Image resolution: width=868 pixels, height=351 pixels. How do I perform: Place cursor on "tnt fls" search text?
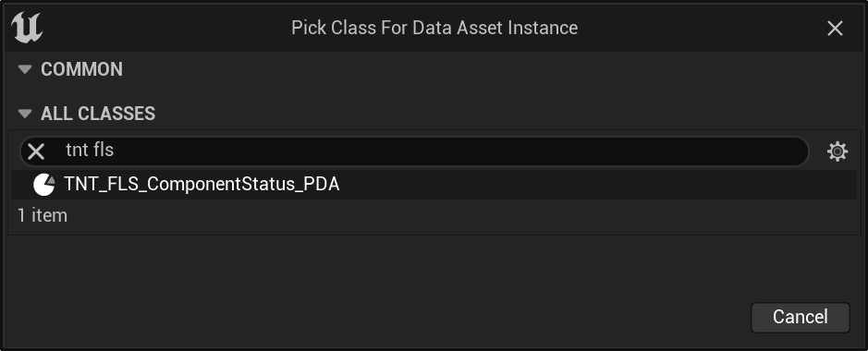(x=90, y=150)
